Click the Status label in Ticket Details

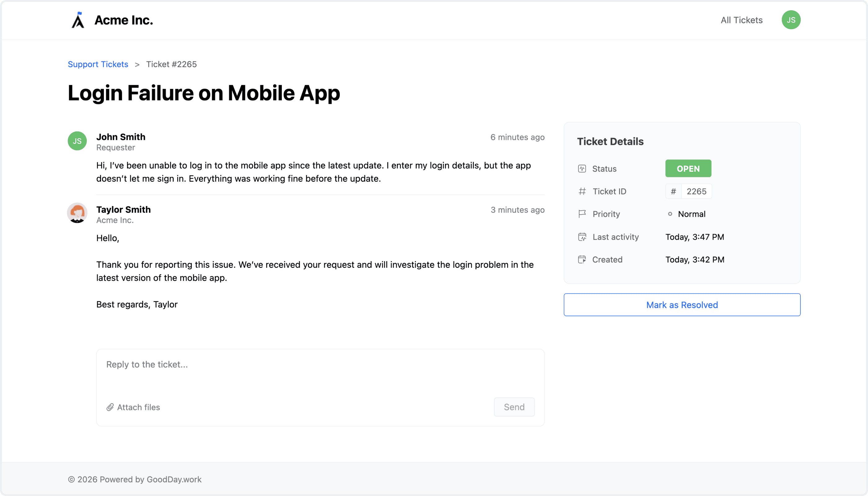604,169
